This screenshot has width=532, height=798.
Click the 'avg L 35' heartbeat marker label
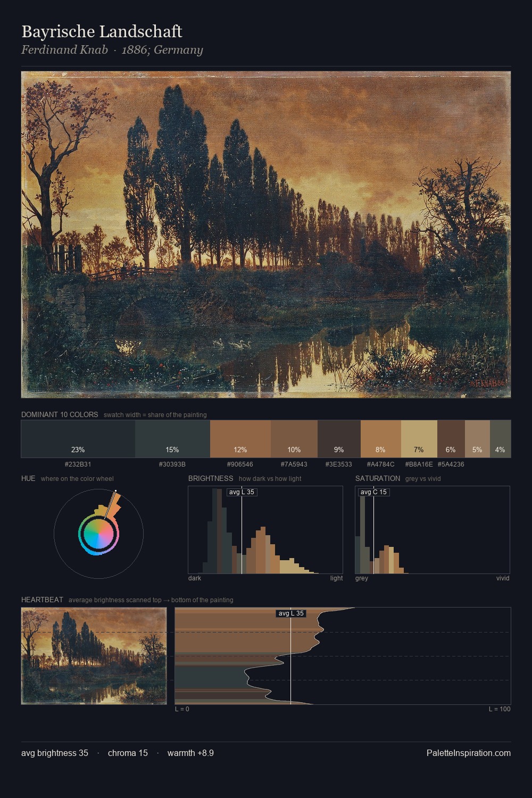point(290,613)
